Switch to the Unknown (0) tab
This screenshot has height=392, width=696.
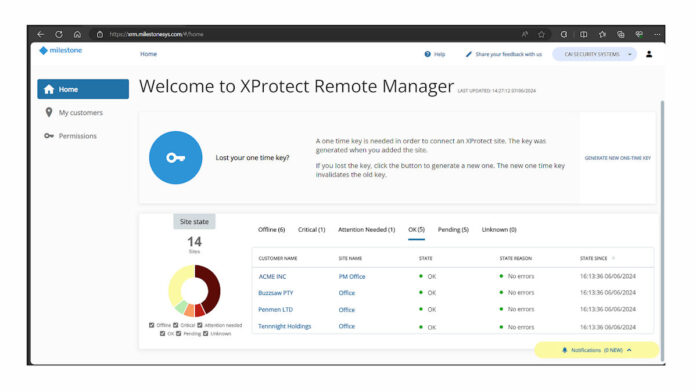tap(499, 230)
